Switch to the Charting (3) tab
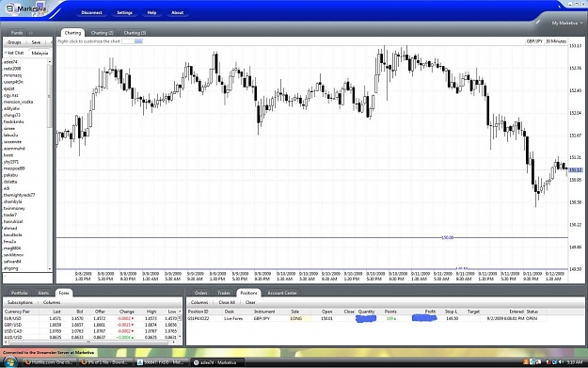588x368 pixels. [x=135, y=33]
